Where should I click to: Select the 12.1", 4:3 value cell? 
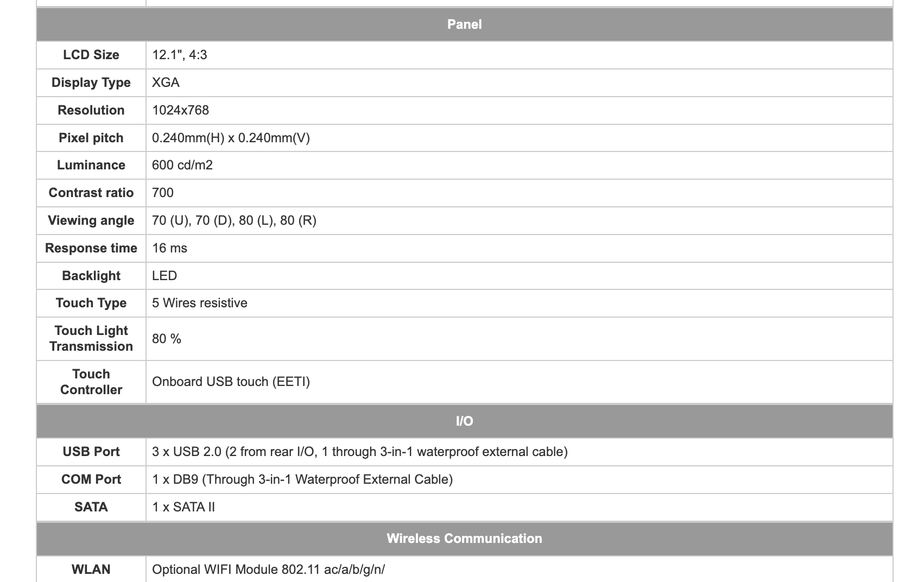[519, 55]
